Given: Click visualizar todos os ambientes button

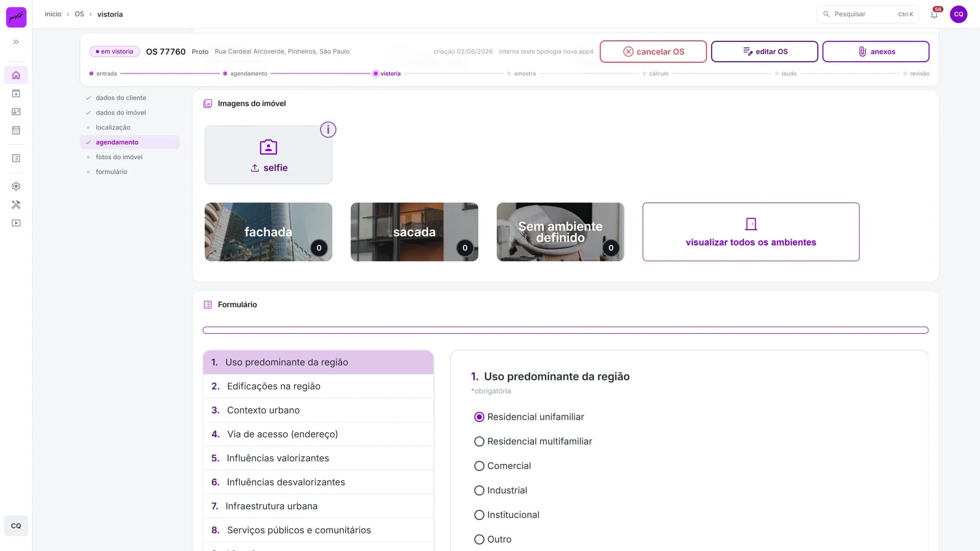Looking at the screenshot, I should (x=751, y=232).
